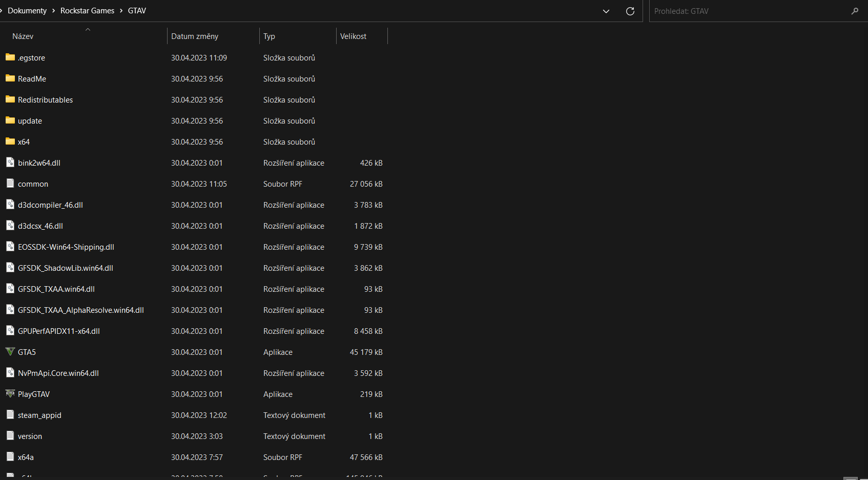
Task: Select the EOSSDK-Win64-Shipping.dll file icon
Action: click(x=10, y=247)
